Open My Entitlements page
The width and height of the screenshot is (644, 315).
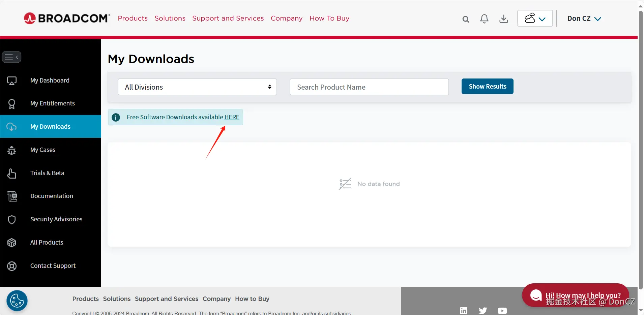53,103
